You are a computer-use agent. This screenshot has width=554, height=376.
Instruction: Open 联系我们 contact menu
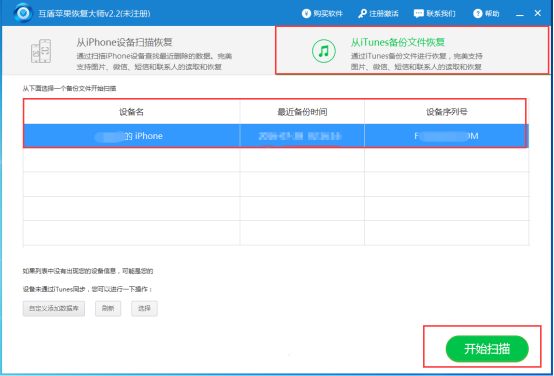click(x=435, y=14)
